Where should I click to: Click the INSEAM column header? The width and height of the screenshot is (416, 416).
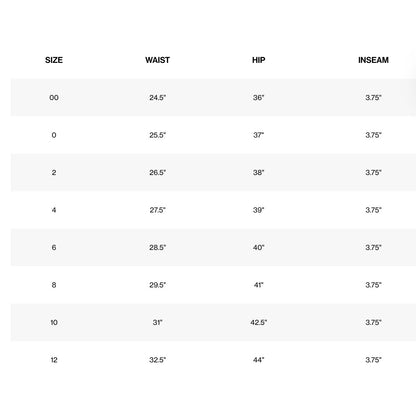[373, 60]
